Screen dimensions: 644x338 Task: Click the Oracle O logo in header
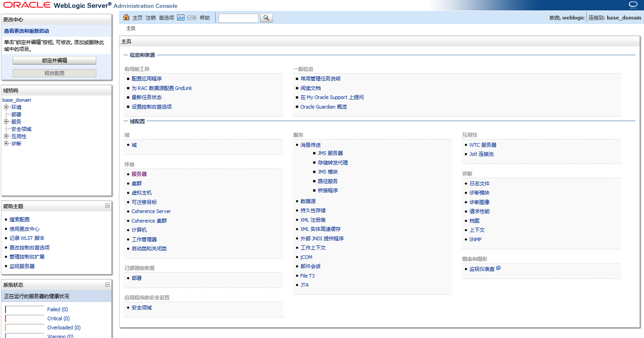(634, 5)
